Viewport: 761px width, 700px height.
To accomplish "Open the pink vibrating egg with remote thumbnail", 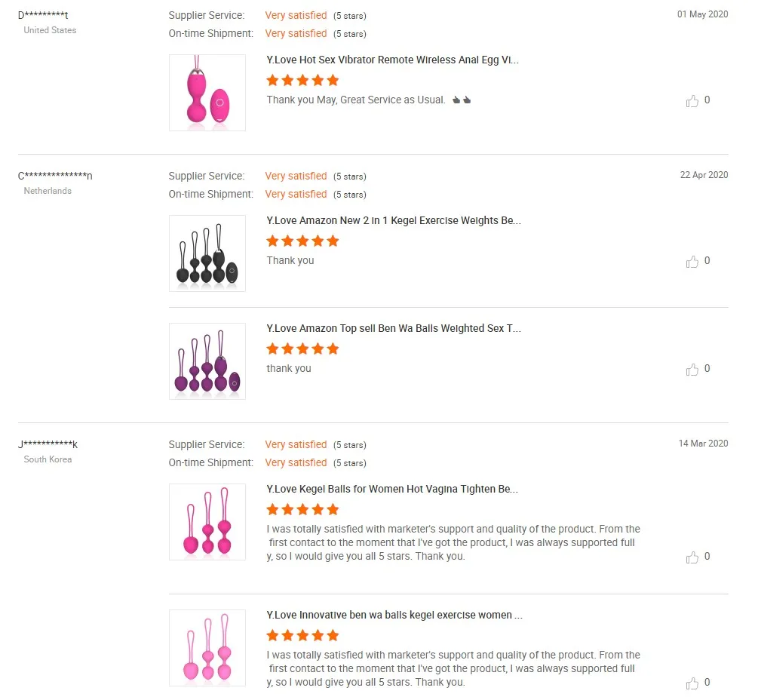I will [207, 93].
